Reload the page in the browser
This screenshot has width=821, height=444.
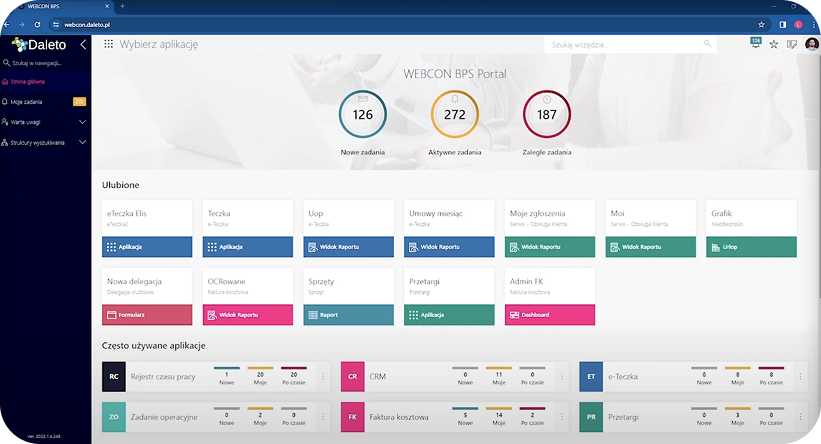pos(37,25)
